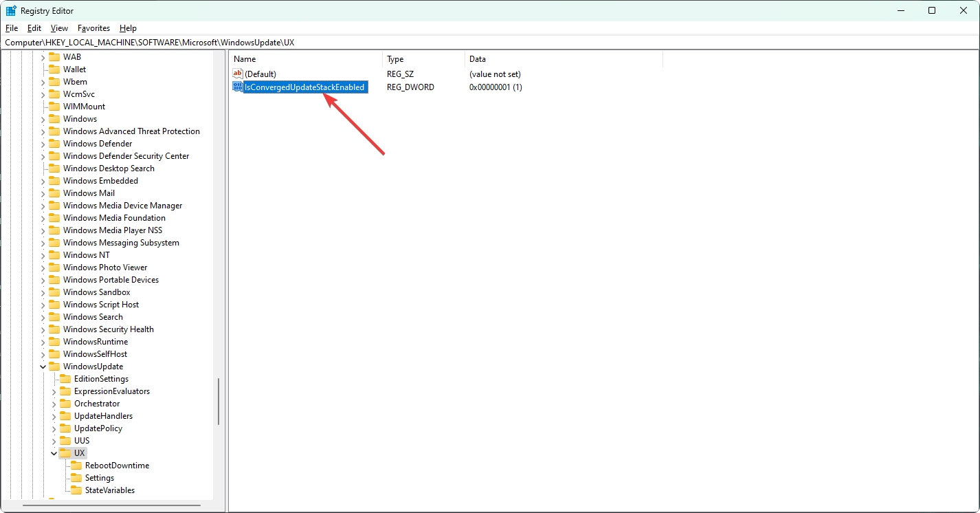The image size is (980, 513).
Task: Open the Help menu
Action: coord(128,28)
